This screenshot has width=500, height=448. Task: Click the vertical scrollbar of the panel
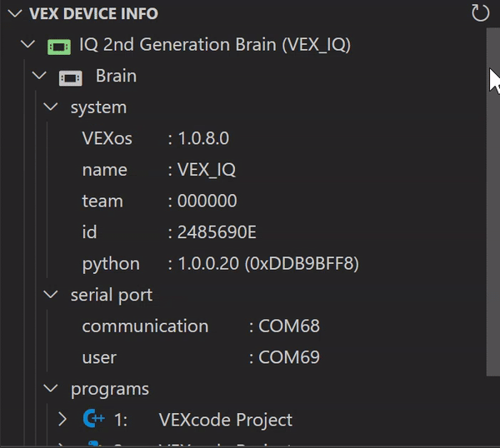click(x=492, y=208)
